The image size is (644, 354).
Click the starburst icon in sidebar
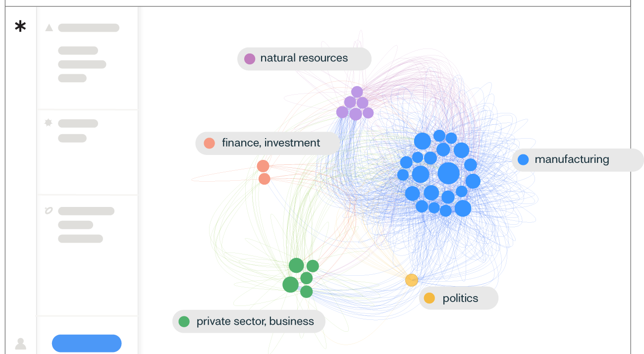pos(49,123)
